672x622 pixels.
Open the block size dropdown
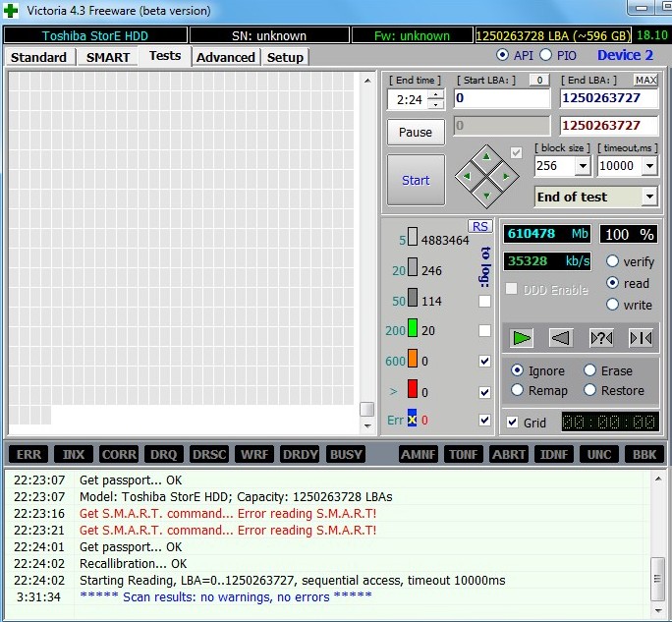coord(583,166)
